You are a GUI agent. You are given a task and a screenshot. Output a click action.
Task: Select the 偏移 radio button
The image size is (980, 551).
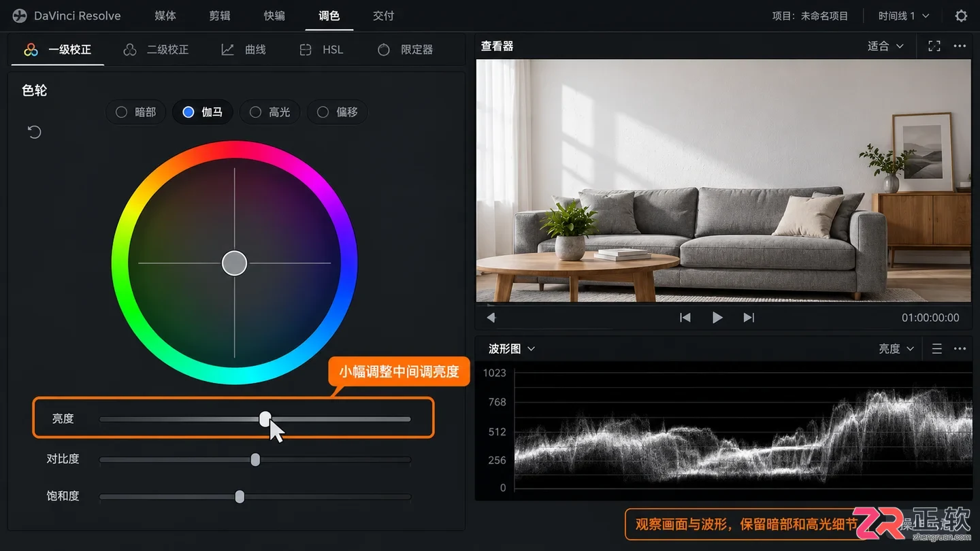(338, 112)
